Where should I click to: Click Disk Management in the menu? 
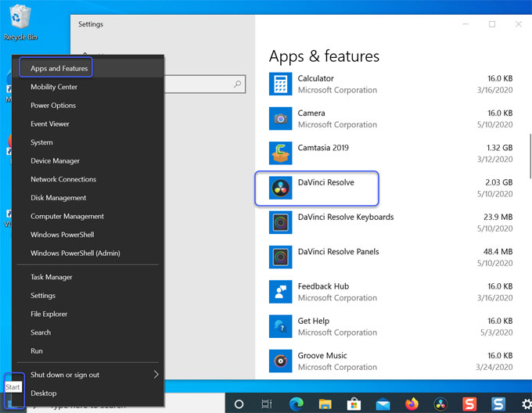click(x=58, y=198)
